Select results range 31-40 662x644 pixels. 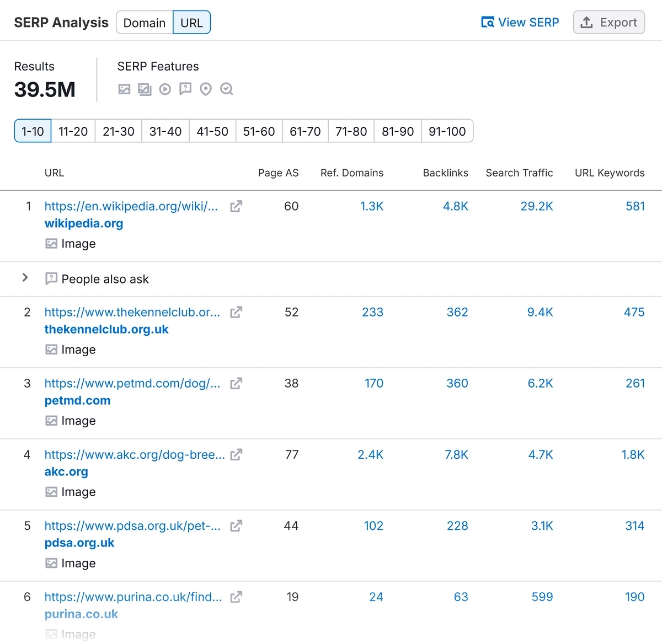tap(165, 131)
